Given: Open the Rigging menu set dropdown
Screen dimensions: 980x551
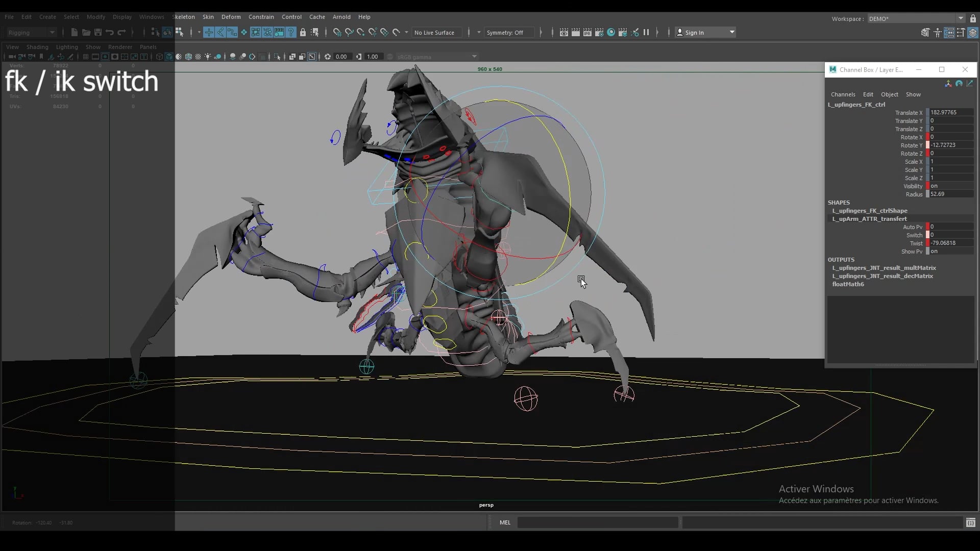Looking at the screenshot, I should pos(31,32).
